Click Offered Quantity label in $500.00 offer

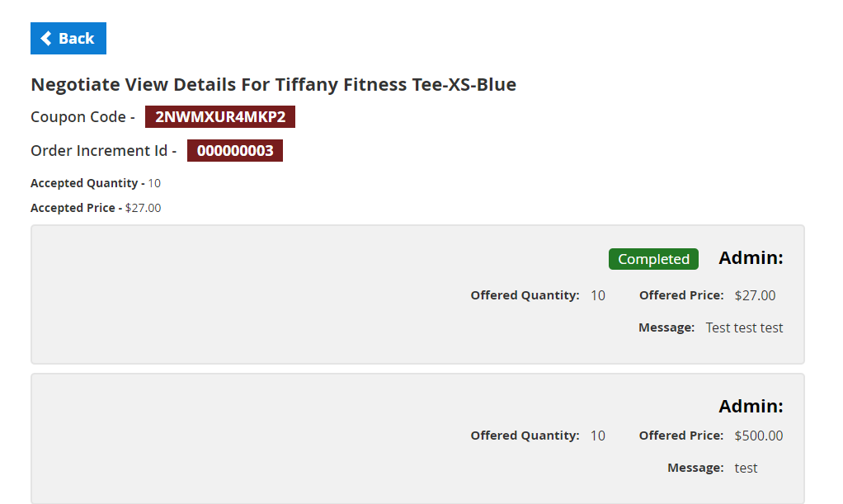(x=525, y=436)
